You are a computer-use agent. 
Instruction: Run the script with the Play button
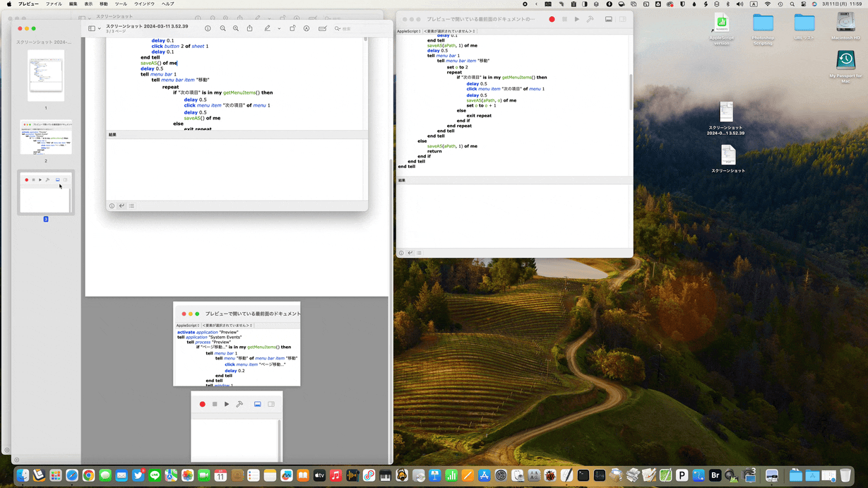click(577, 19)
